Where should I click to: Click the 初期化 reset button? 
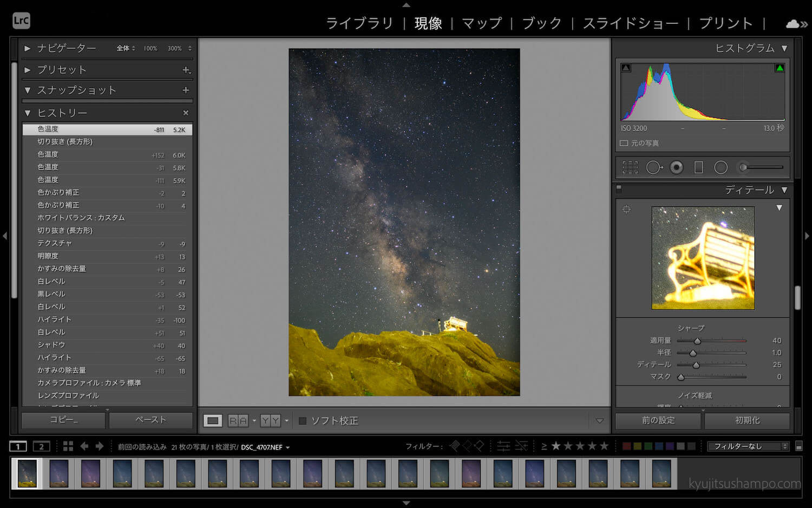pos(747,420)
